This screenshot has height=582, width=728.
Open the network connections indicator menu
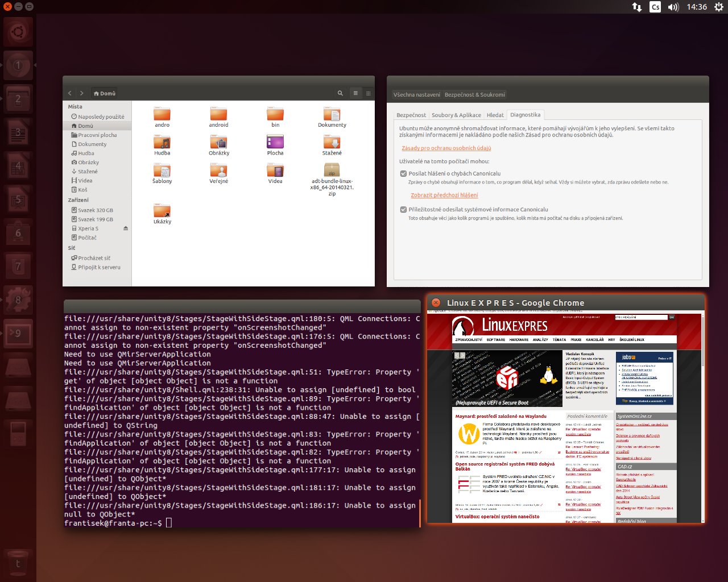[637, 7]
